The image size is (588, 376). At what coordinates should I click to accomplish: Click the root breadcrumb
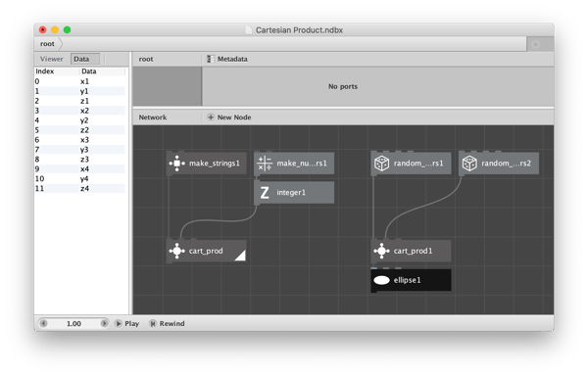point(47,44)
